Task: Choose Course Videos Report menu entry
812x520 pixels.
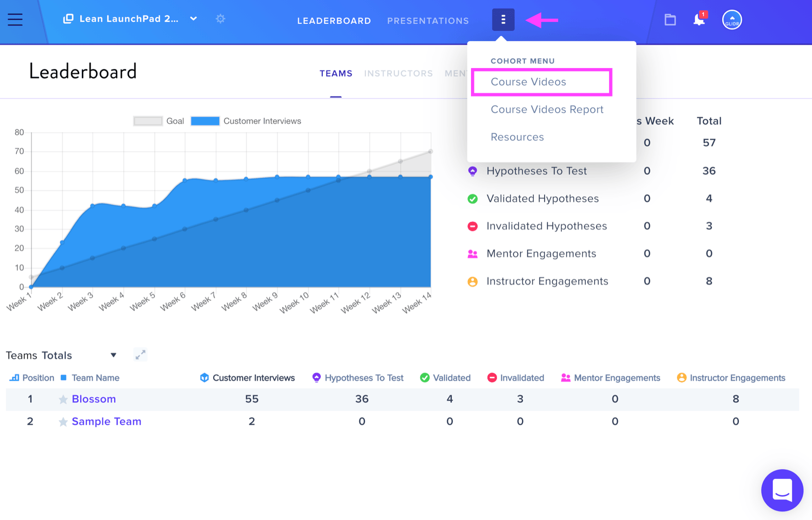Action: (x=547, y=109)
